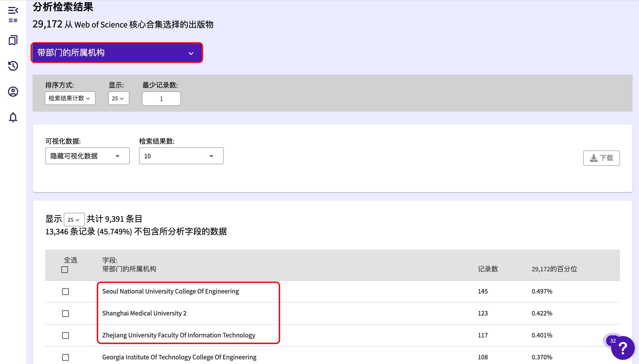The image size is (639, 364).
Task: Open search history clock icon
Action: point(13,66)
